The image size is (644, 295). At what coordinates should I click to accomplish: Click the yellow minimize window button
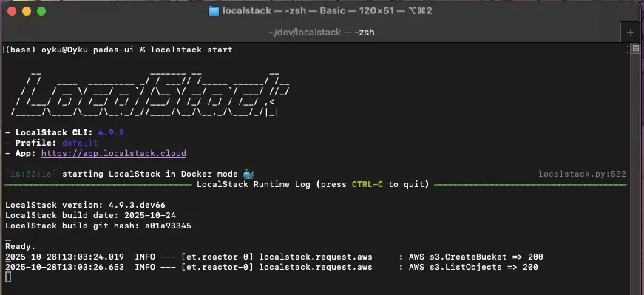[x=27, y=11]
